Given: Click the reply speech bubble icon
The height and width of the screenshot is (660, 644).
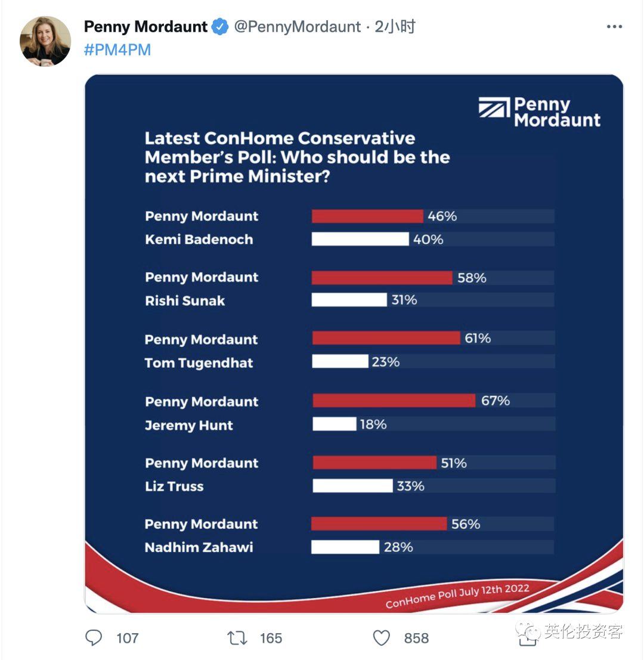Looking at the screenshot, I should (x=94, y=638).
